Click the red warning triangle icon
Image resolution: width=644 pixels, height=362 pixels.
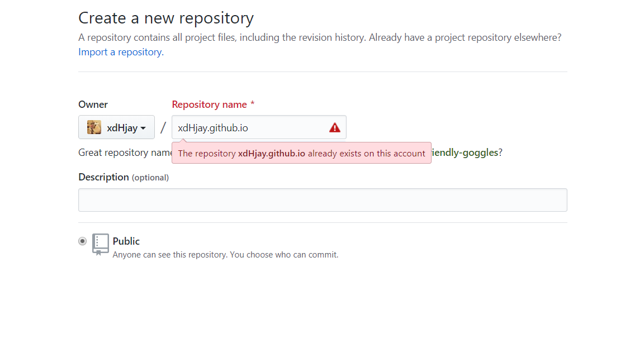coord(335,128)
